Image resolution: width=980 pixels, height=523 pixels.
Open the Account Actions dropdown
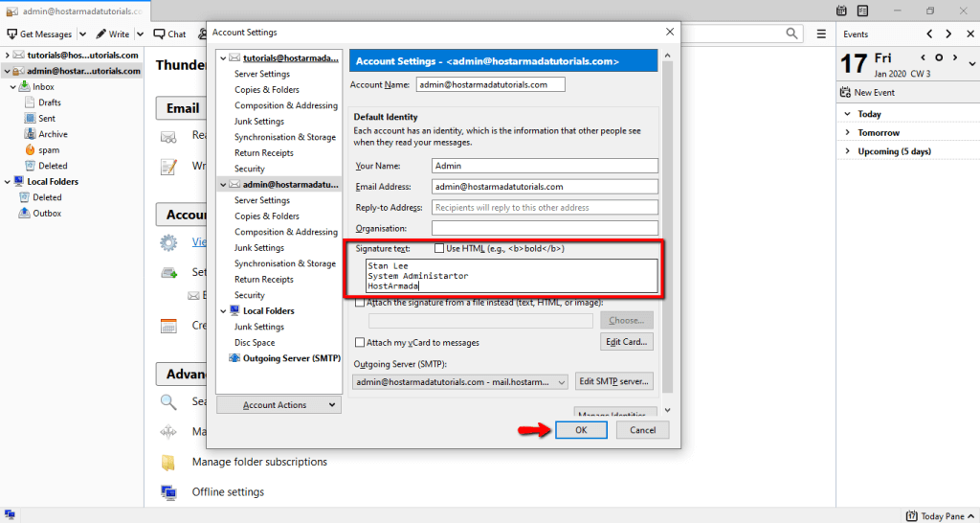tap(278, 405)
